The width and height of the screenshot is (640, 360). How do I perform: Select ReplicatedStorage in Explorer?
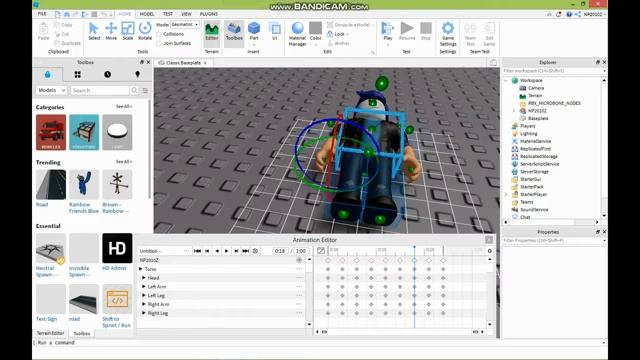(538, 156)
